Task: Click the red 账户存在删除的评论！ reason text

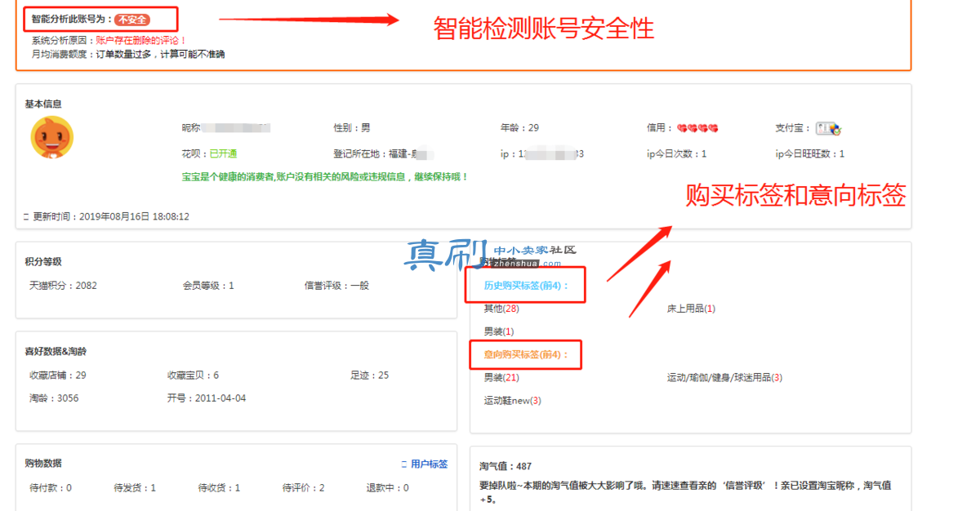Action: click(x=141, y=40)
